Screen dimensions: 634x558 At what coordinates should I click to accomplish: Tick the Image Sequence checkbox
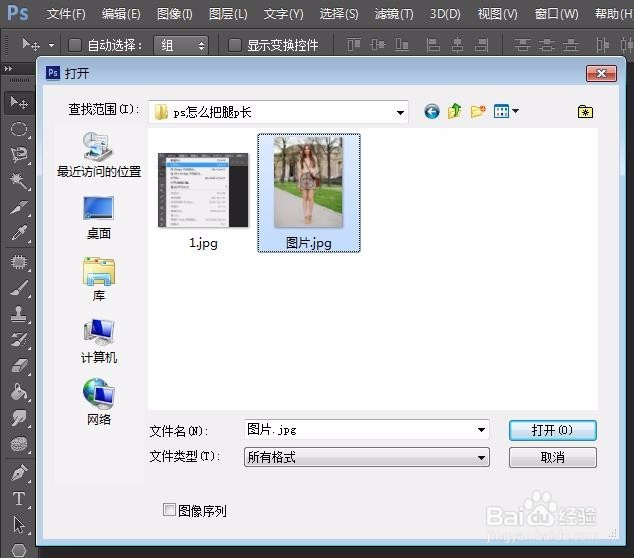[x=169, y=509]
